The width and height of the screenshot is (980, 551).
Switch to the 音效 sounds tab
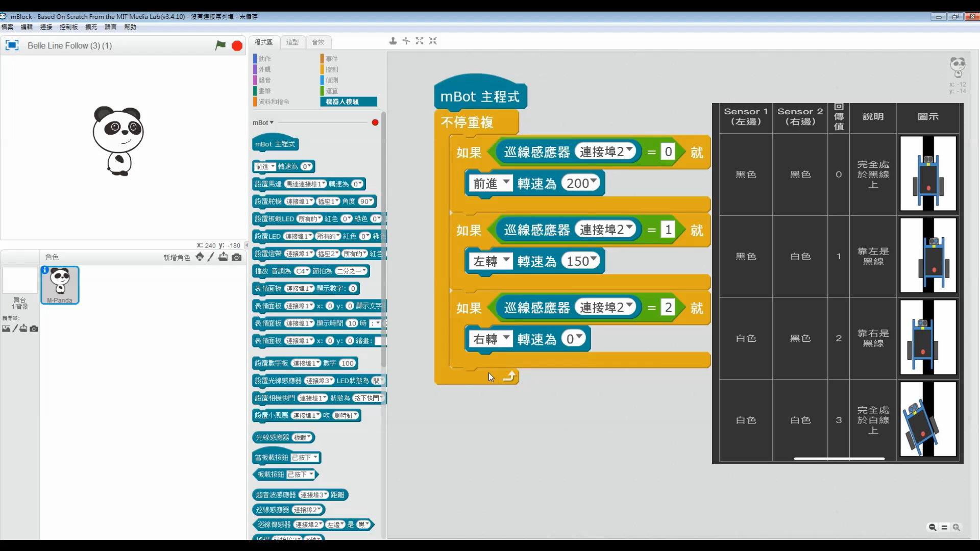pos(318,42)
